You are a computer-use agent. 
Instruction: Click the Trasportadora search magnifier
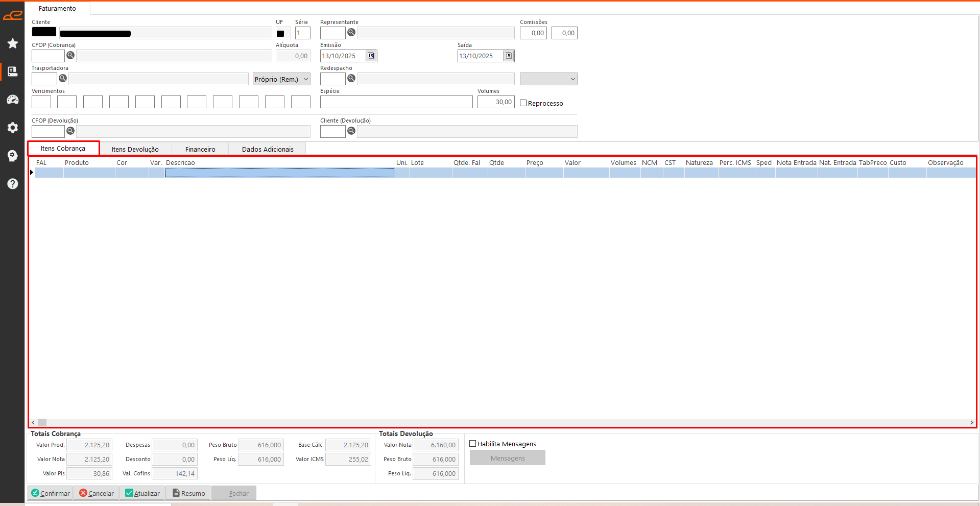(63, 78)
